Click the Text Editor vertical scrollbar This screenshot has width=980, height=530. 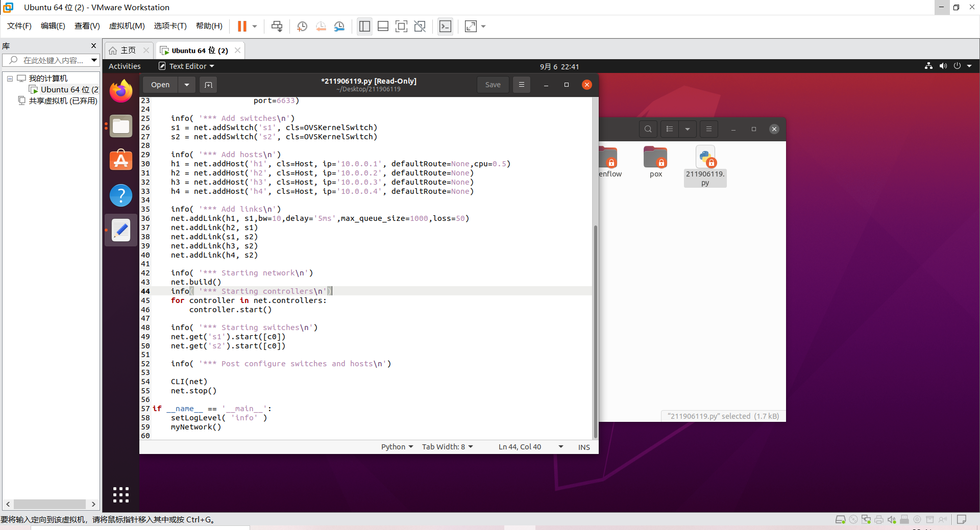coord(595,332)
